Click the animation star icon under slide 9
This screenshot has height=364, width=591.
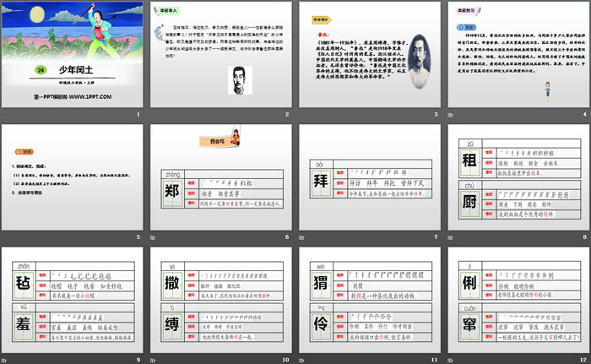pyautogui.click(x=4, y=361)
